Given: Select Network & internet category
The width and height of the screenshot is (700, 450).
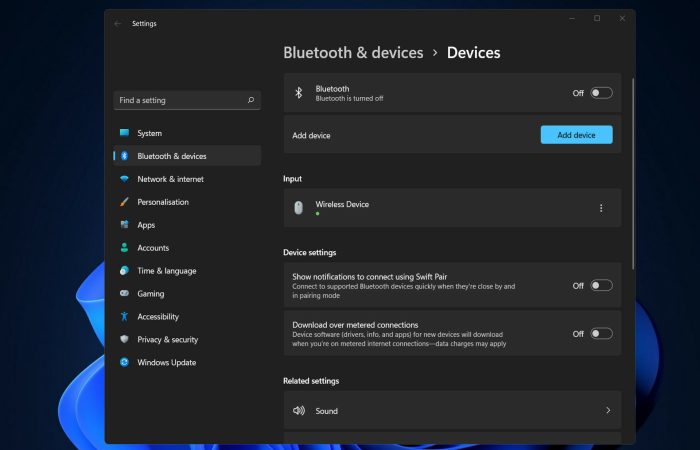Looking at the screenshot, I should coord(187,179).
